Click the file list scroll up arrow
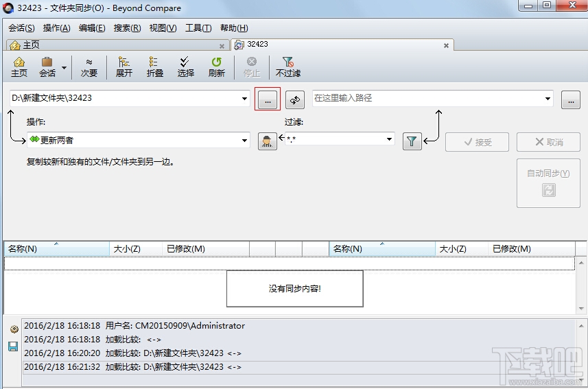The width and height of the screenshot is (588, 389). coord(581,263)
